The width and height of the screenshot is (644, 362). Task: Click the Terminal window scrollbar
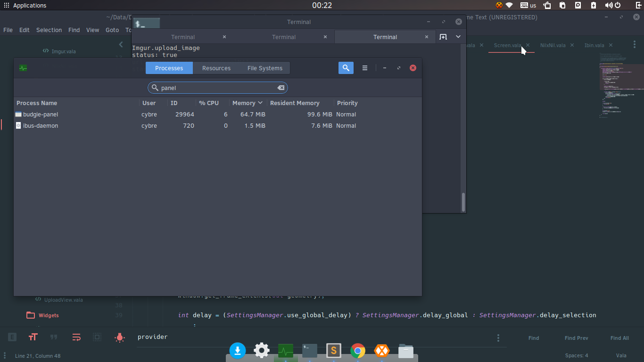pyautogui.click(x=463, y=202)
